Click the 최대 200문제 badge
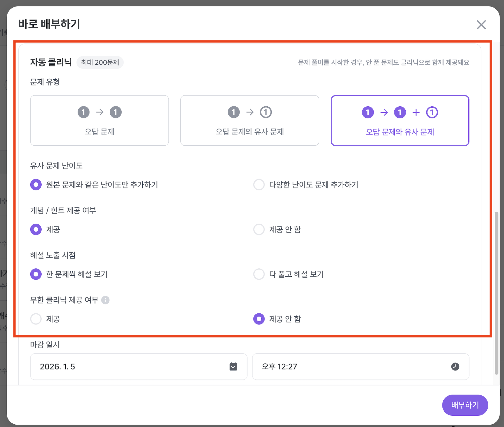The height and width of the screenshot is (427, 504). (x=100, y=62)
